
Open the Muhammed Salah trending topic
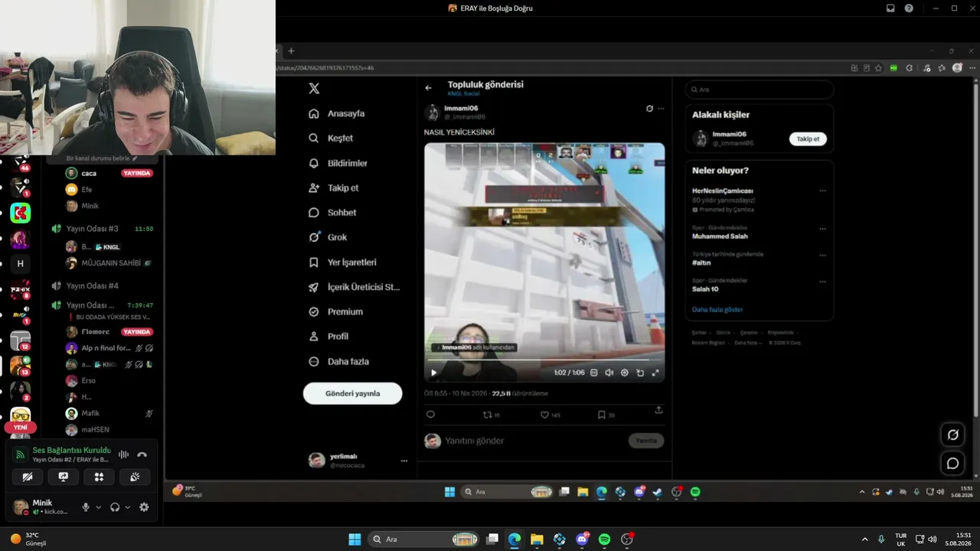point(720,236)
